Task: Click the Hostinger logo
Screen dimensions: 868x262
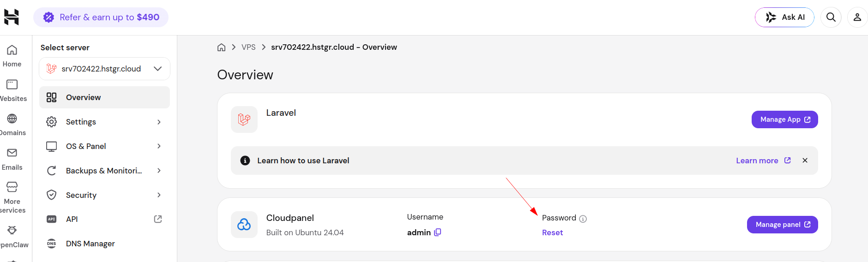Action: pyautogui.click(x=12, y=17)
